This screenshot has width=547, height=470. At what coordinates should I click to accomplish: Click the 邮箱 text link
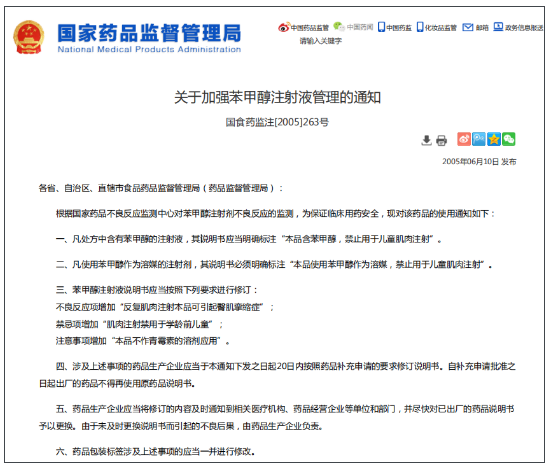point(482,28)
